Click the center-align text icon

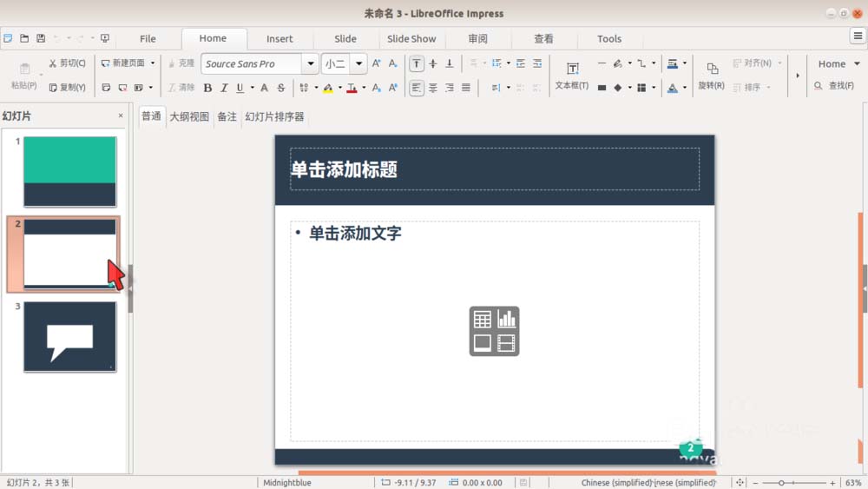pos(433,88)
